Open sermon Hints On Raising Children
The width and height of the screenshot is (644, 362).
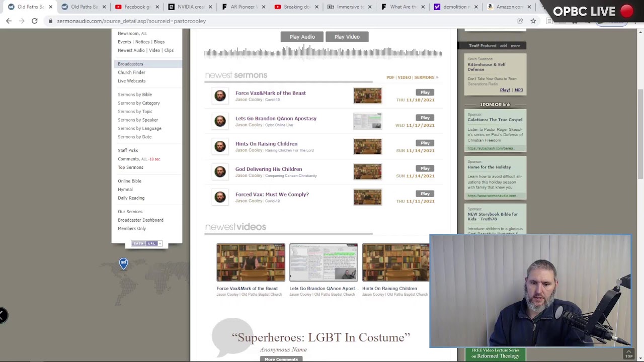click(x=266, y=144)
